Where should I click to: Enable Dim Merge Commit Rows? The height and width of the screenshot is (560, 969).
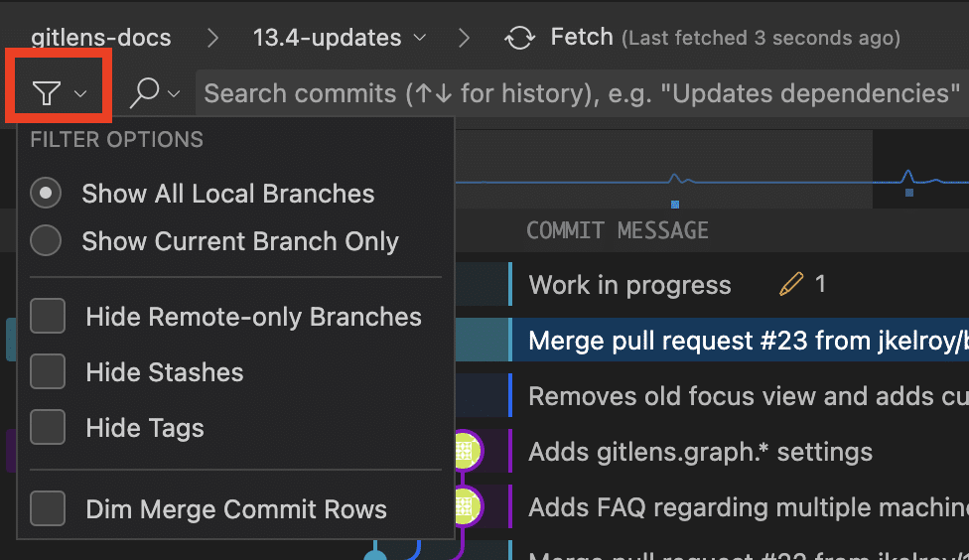coord(48,509)
